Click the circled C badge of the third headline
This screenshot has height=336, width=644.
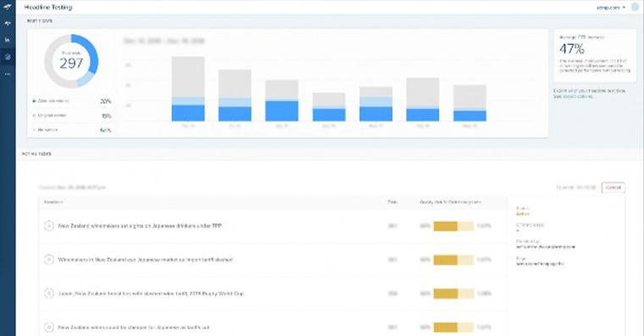pos(49,294)
